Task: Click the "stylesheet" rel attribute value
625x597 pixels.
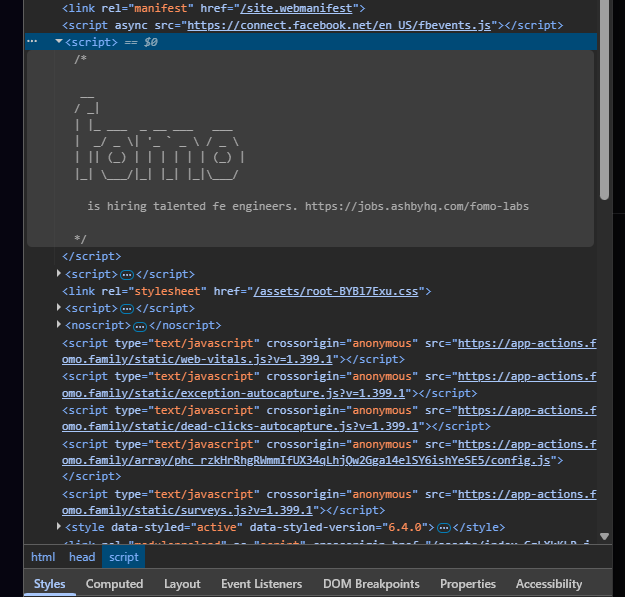Action: [x=167, y=291]
